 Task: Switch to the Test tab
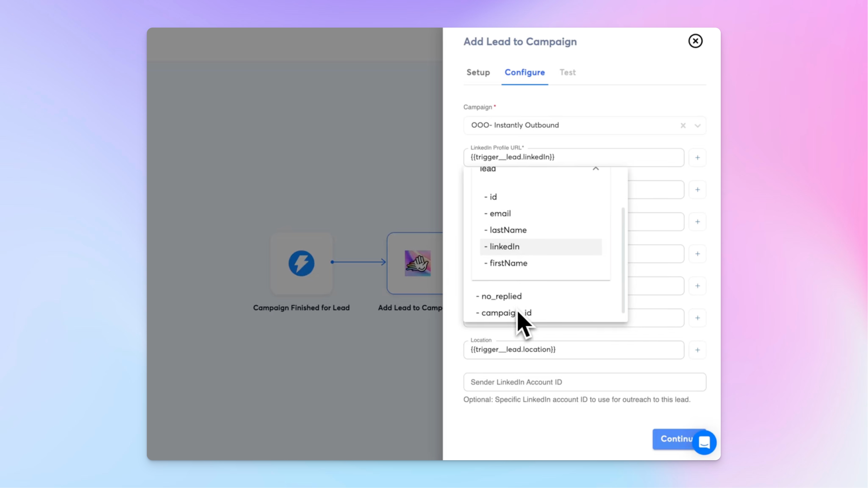click(x=567, y=72)
